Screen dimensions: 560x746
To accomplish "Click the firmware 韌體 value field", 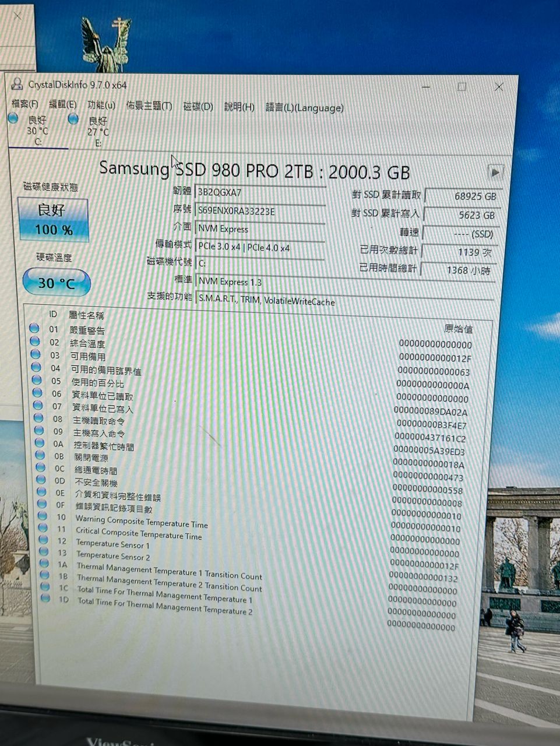I will 260,192.
